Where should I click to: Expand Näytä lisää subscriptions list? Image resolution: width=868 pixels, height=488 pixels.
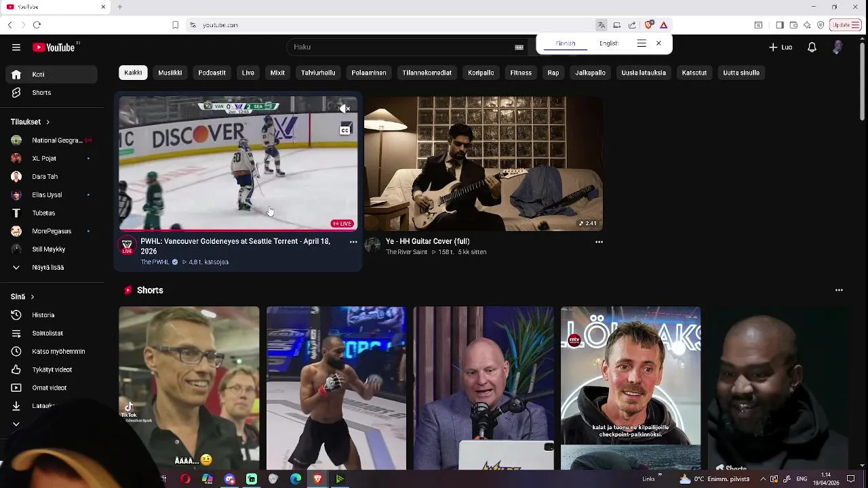tap(52, 268)
